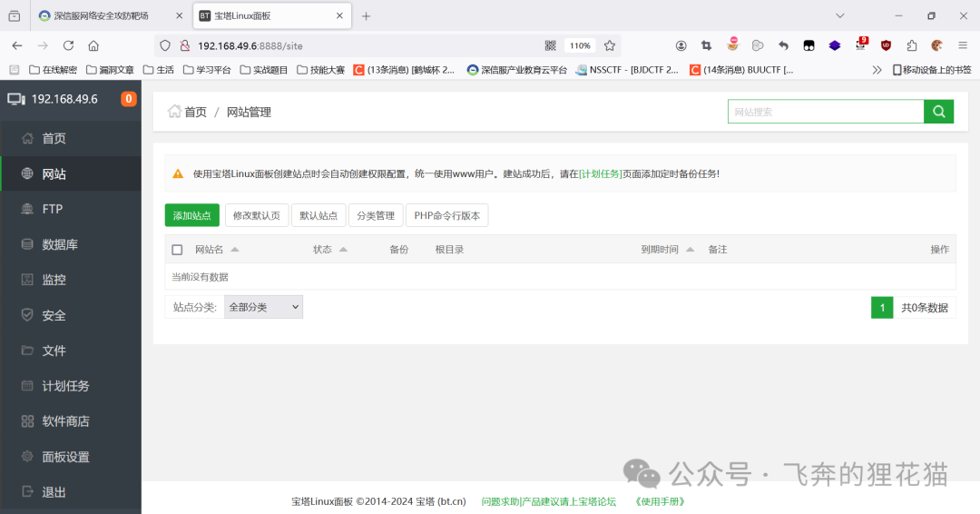
Task: Open the FTP sidebar item
Action: 71,209
